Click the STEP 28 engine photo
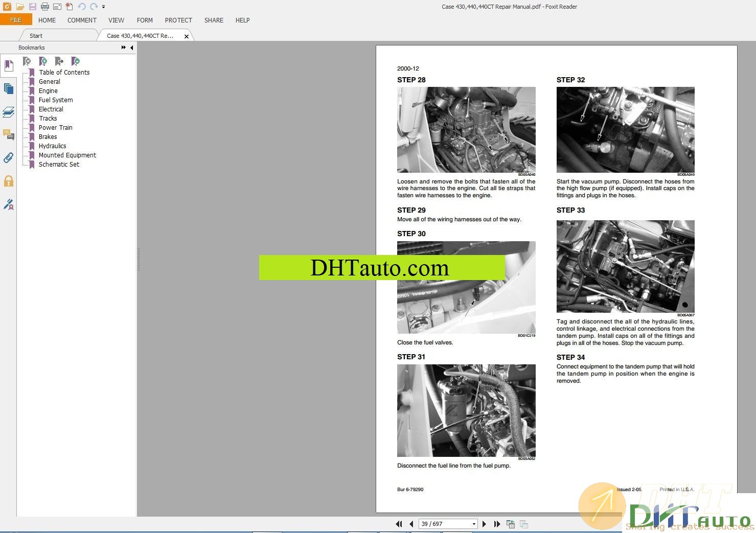The height and width of the screenshot is (533, 756). tap(466, 130)
